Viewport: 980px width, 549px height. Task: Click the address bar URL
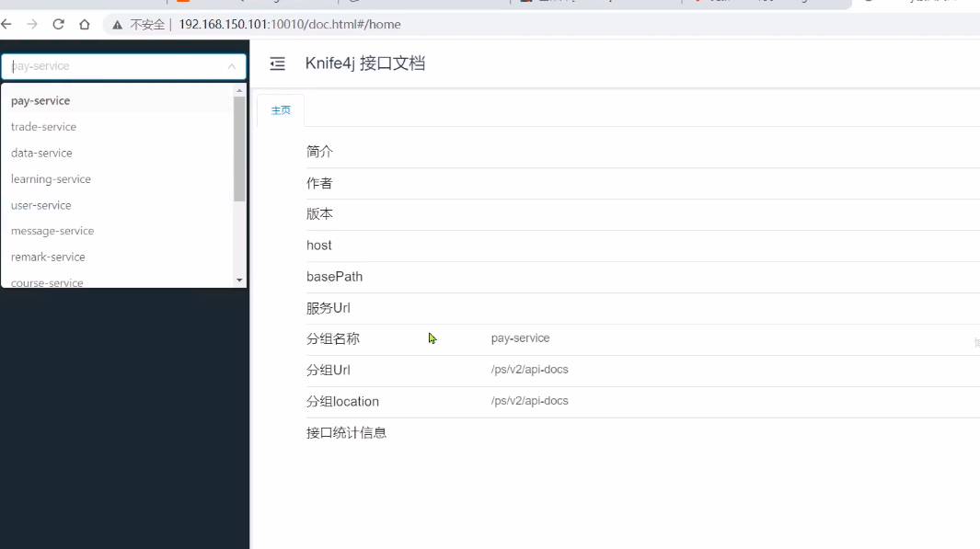click(289, 24)
